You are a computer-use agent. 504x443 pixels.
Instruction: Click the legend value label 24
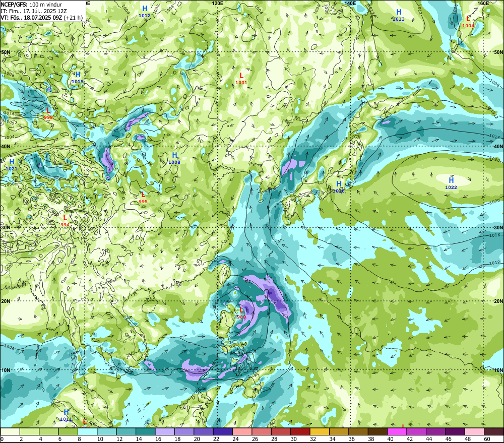click(235, 439)
